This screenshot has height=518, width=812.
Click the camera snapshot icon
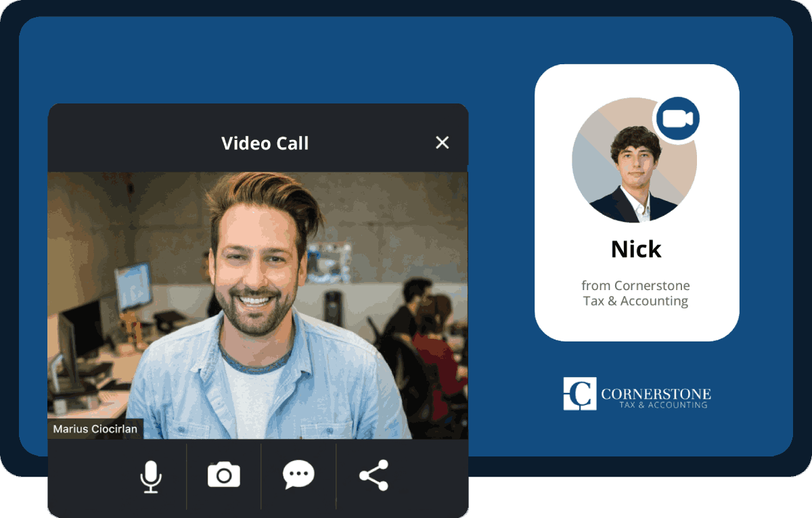224,475
